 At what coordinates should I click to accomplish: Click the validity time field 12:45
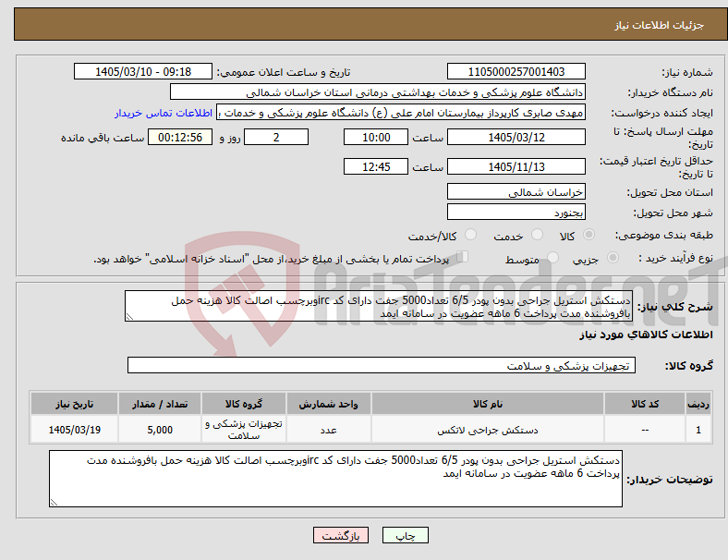point(376,166)
